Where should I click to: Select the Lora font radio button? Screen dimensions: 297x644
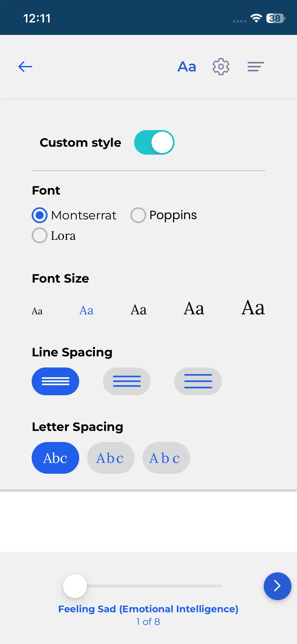click(x=40, y=235)
